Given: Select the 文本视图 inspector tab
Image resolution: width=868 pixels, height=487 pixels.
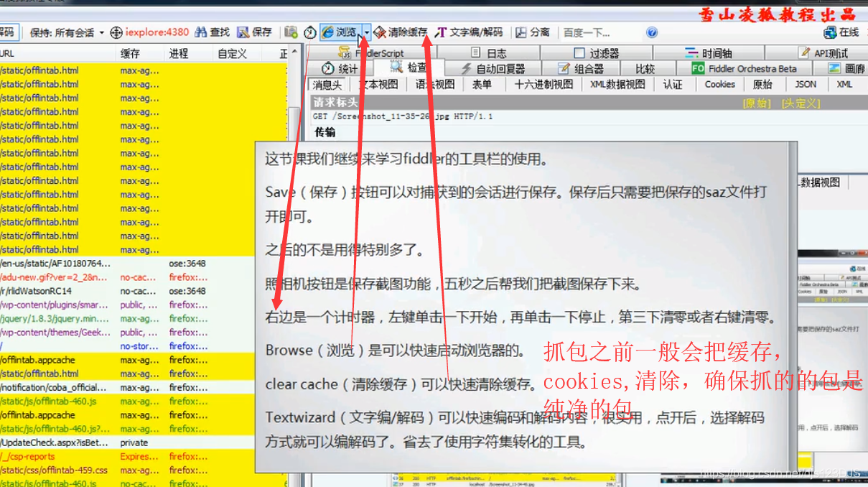Looking at the screenshot, I should (x=378, y=84).
